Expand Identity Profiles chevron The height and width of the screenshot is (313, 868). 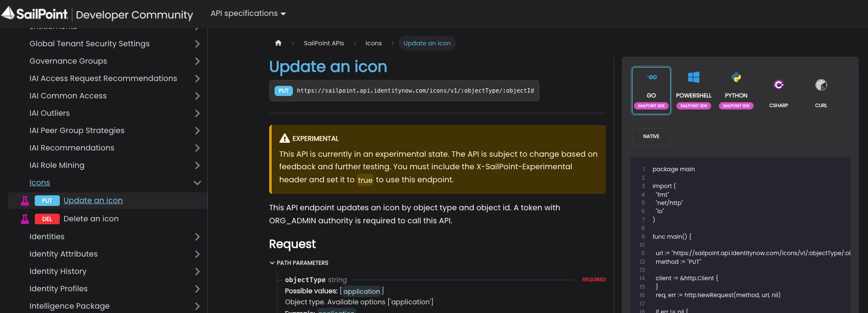pyautogui.click(x=197, y=289)
